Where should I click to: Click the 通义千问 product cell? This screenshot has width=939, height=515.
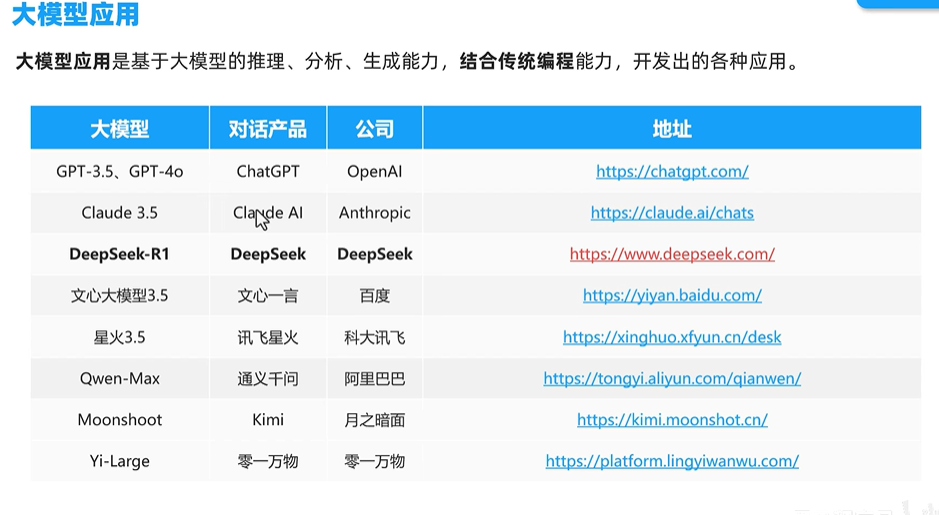tap(268, 378)
